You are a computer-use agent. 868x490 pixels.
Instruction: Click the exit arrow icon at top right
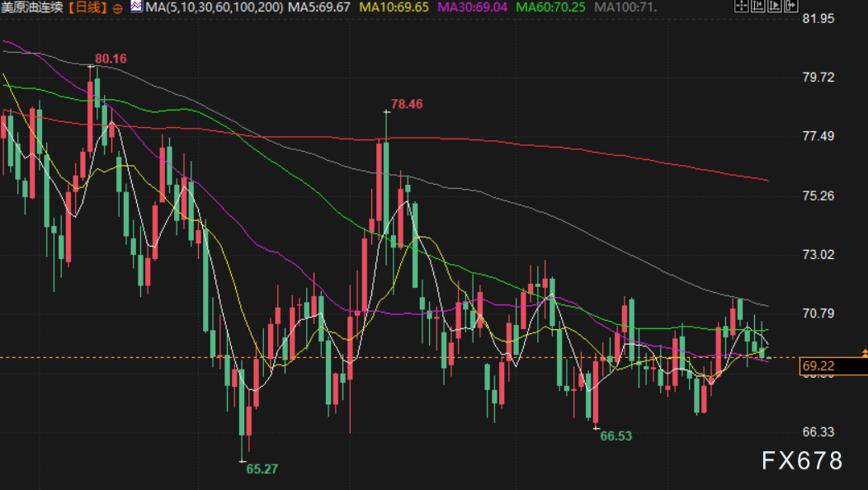791,6
